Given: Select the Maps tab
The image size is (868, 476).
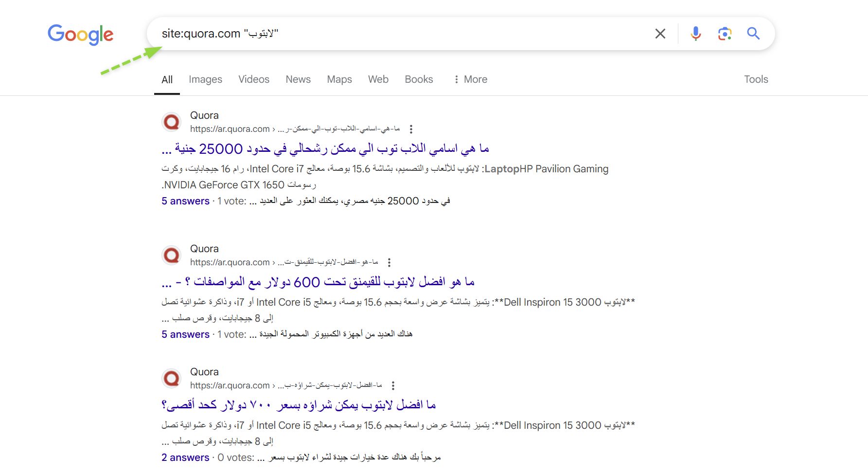Looking at the screenshot, I should pos(339,79).
